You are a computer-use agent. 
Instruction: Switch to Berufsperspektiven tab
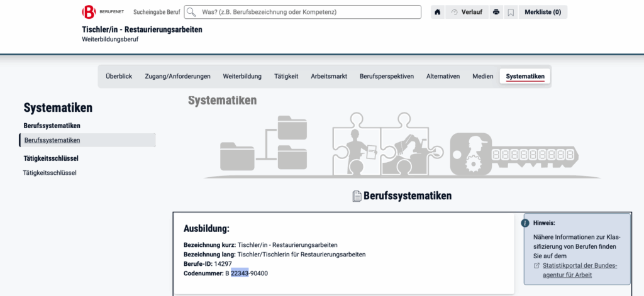pos(387,76)
